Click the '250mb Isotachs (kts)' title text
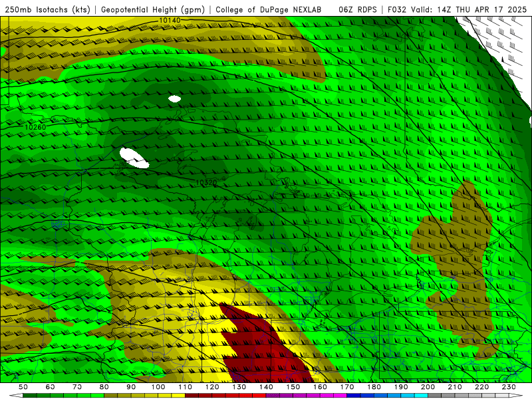The height and width of the screenshot is (399, 532). 48,10
